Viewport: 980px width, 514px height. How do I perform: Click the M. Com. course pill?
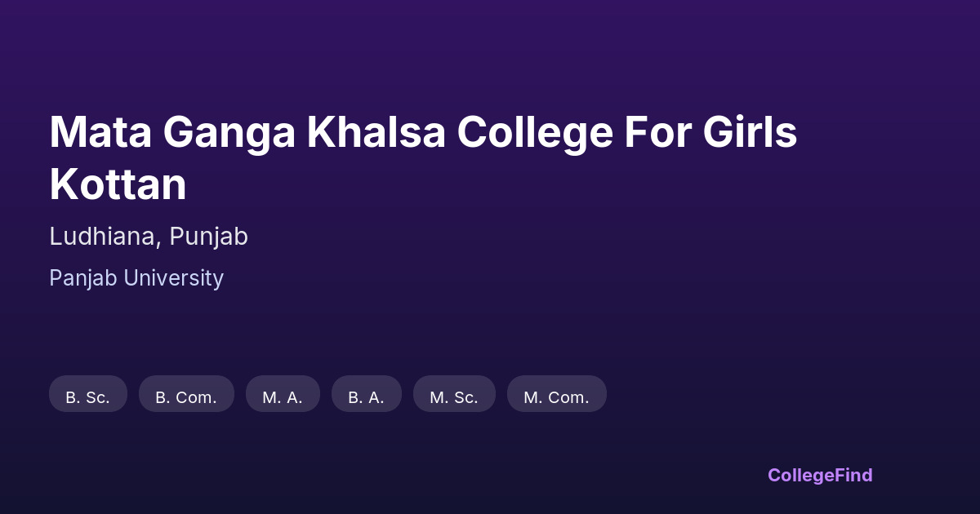click(x=556, y=397)
